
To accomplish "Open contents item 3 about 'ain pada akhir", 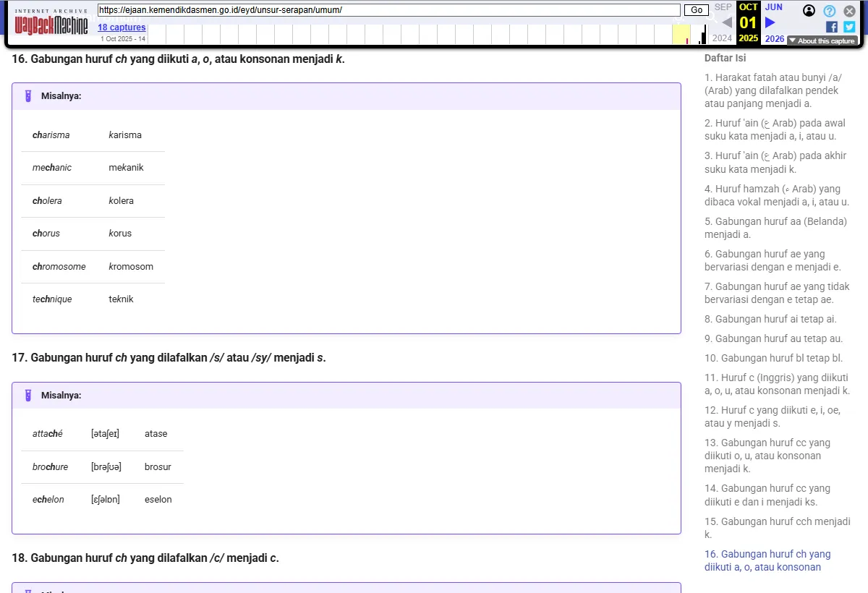I will tap(775, 162).
